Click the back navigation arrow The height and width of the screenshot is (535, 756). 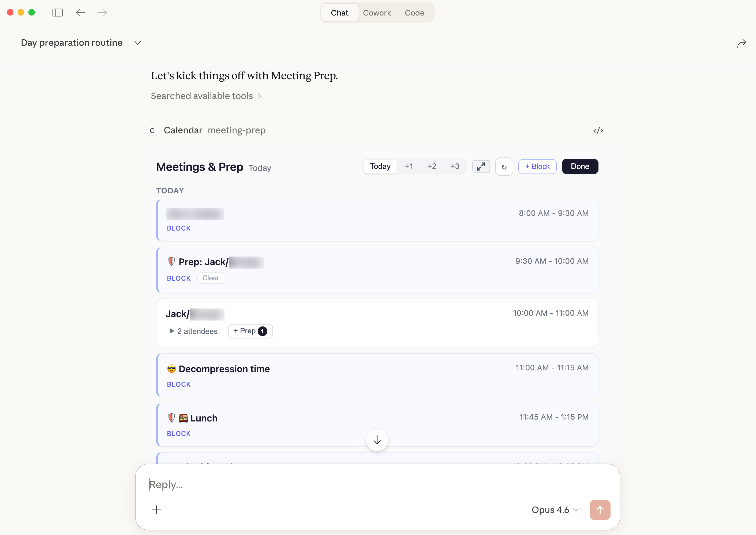(x=80, y=13)
